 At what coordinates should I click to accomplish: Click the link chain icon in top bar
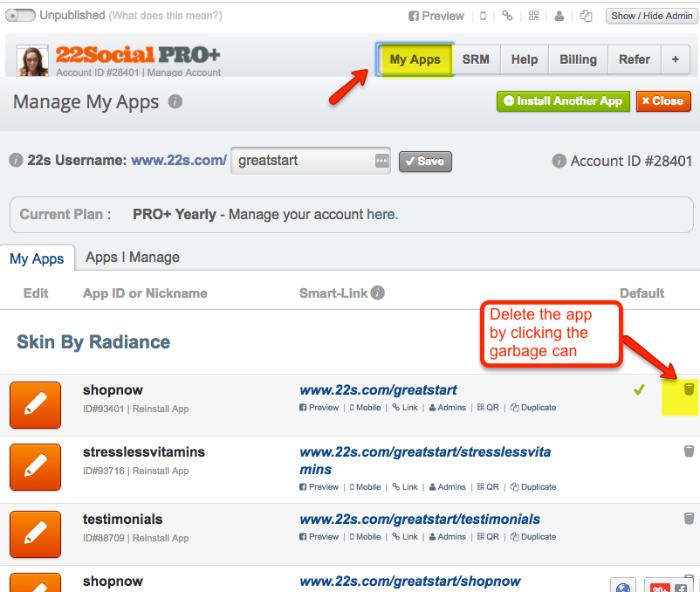pyautogui.click(x=507, y=16)
